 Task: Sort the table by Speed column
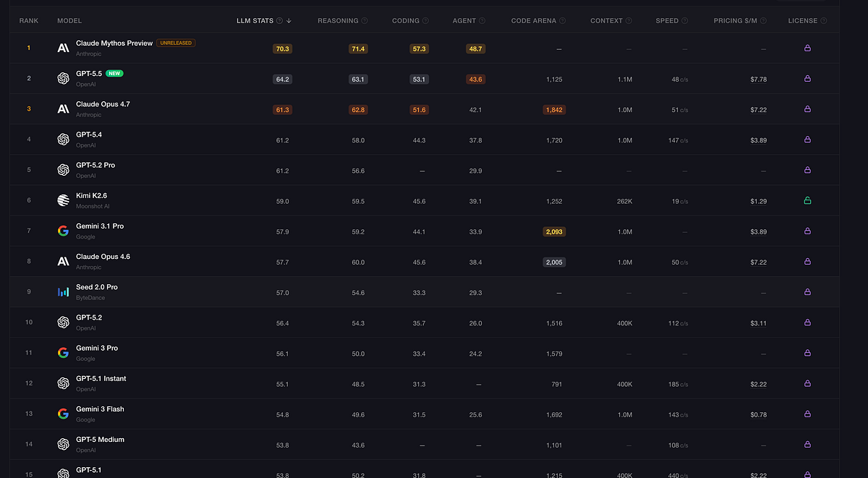click(x=667, y=21)
